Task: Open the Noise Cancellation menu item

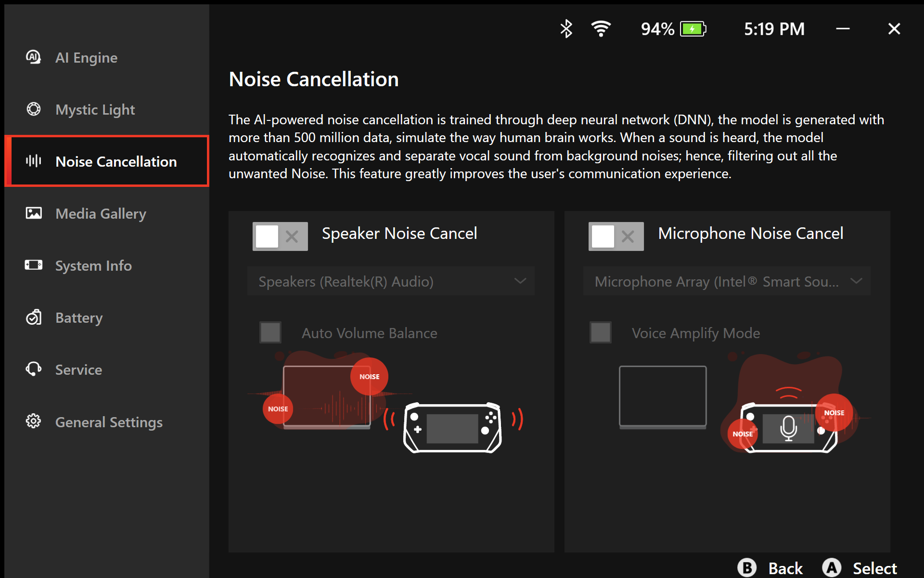Action: tap(115, 161)
